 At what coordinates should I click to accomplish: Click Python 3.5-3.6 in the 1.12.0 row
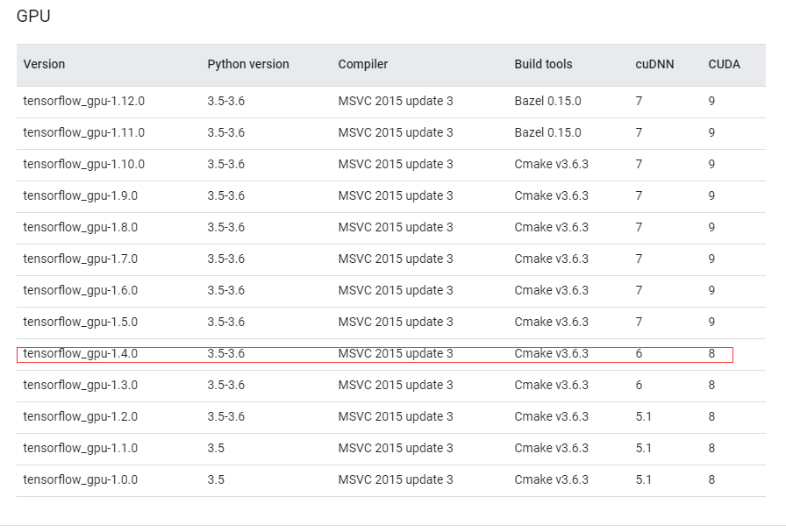(x=226, y=101)
